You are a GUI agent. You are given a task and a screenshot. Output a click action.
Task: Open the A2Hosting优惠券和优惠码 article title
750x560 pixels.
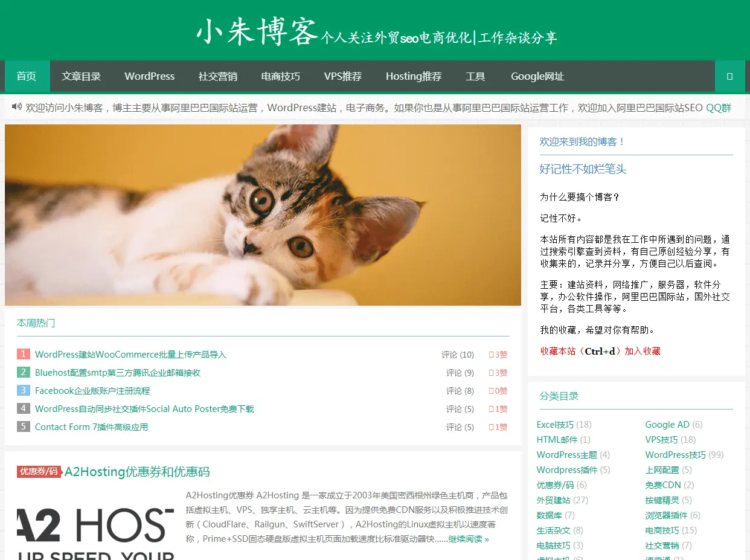137,472
